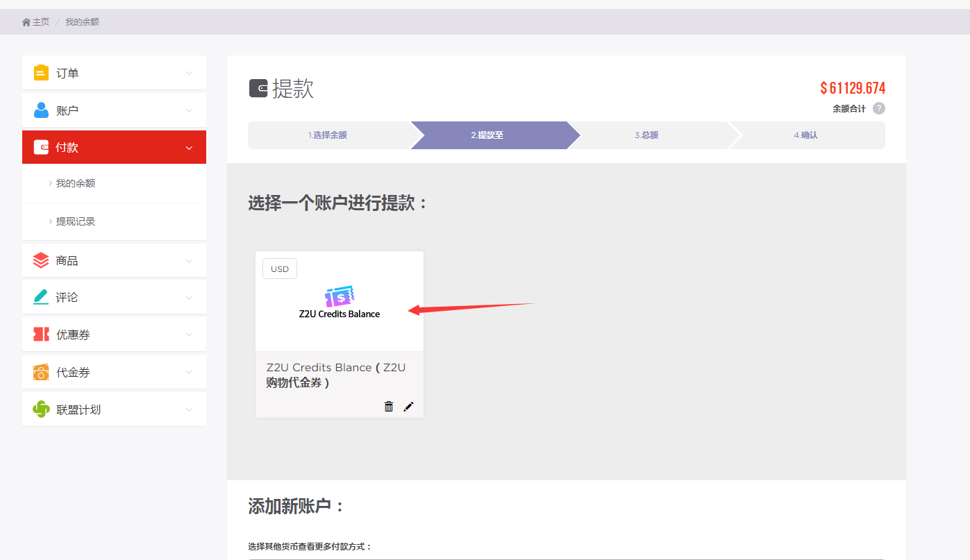Click the red 优惠券 coupon icon
Image resolution: width=970 pixels, height=560 pixels.
(41, 334)
